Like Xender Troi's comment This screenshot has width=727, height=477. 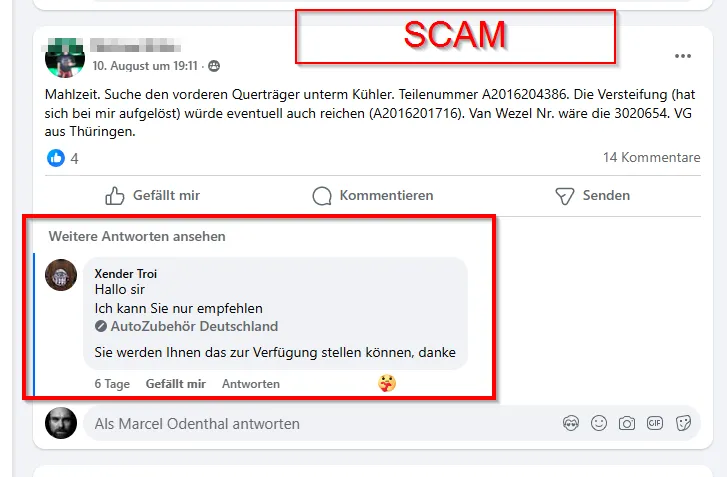point(176,384)
